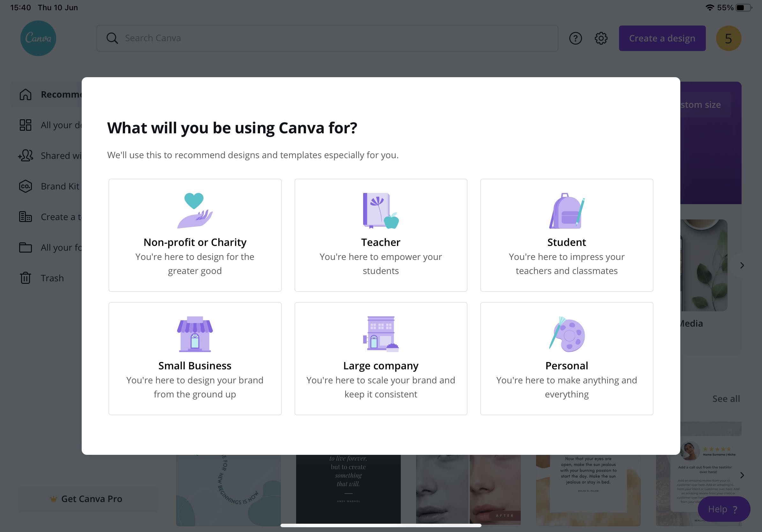762x532 pixels.
Task: Select the Student backpack icon
Action: (566, 211)
